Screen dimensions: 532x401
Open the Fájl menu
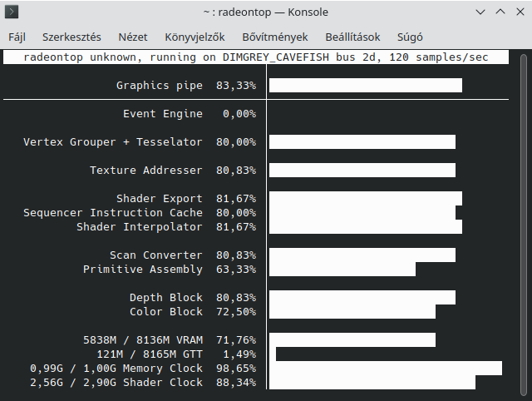17,37
